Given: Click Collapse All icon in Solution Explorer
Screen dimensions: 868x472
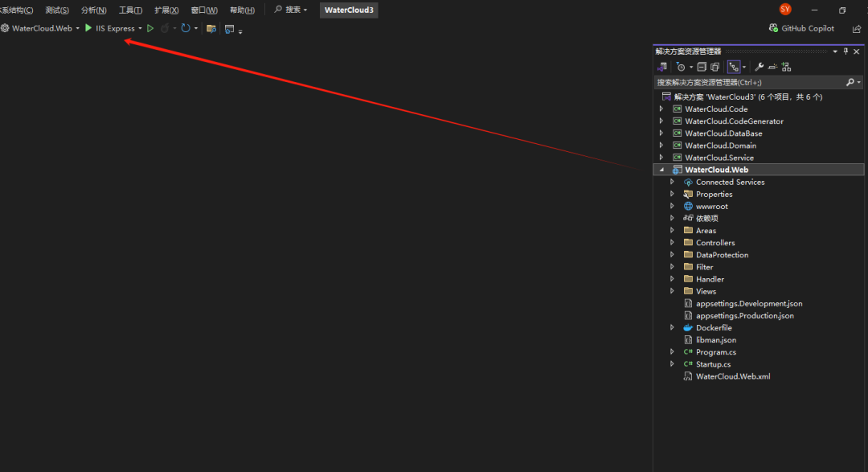Looking at the screenshot, I should 702,67.
